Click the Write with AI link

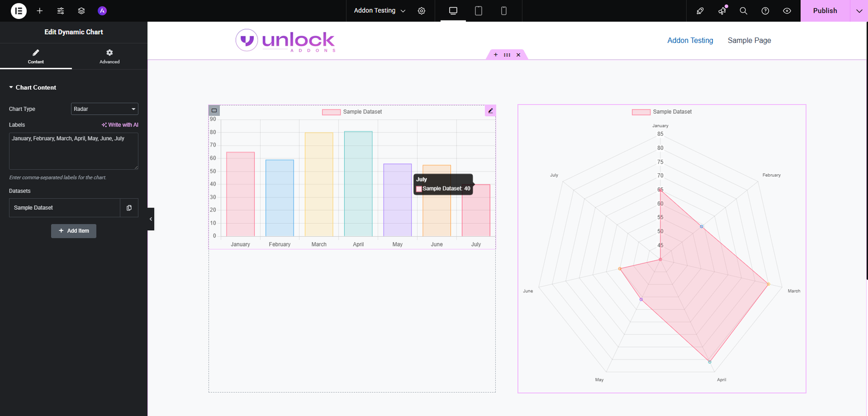coord(120,125)
